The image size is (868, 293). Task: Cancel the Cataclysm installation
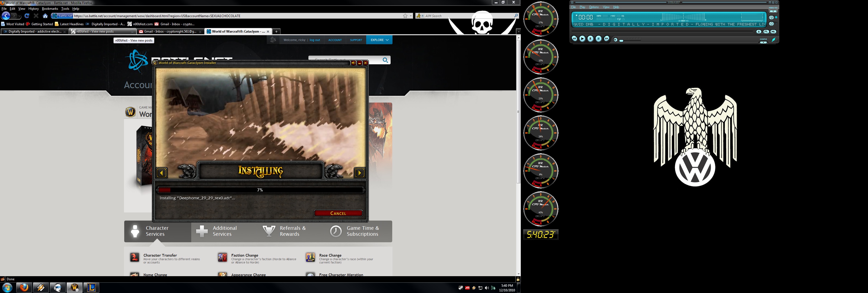point(338,213)
